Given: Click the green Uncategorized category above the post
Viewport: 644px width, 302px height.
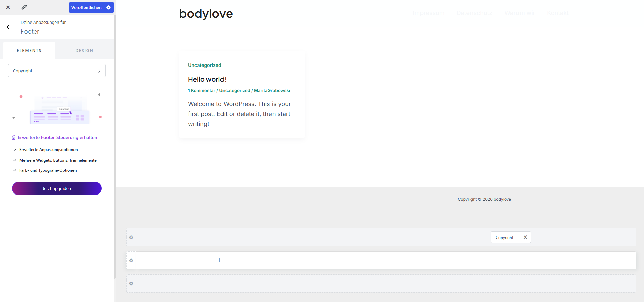Looking at the screenshot, I should (205, 65).
